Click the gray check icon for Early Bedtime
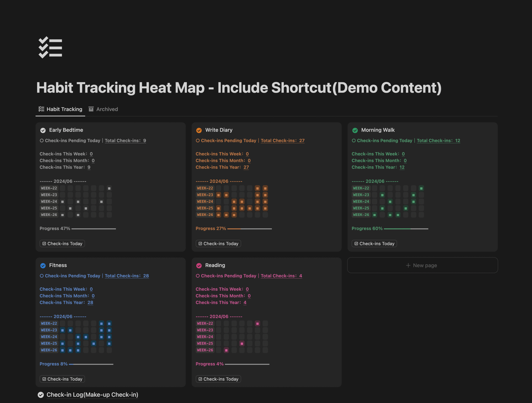532x403 pixels. [43, 130]
